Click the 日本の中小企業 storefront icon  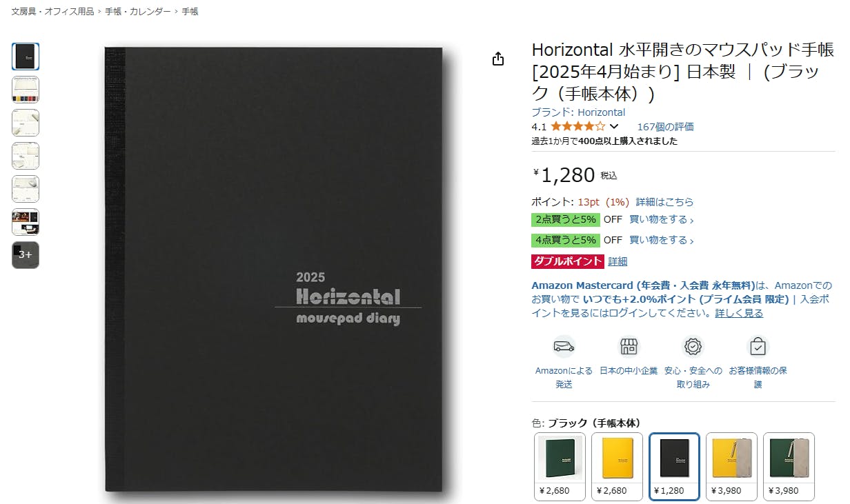[x=628, y=346]
